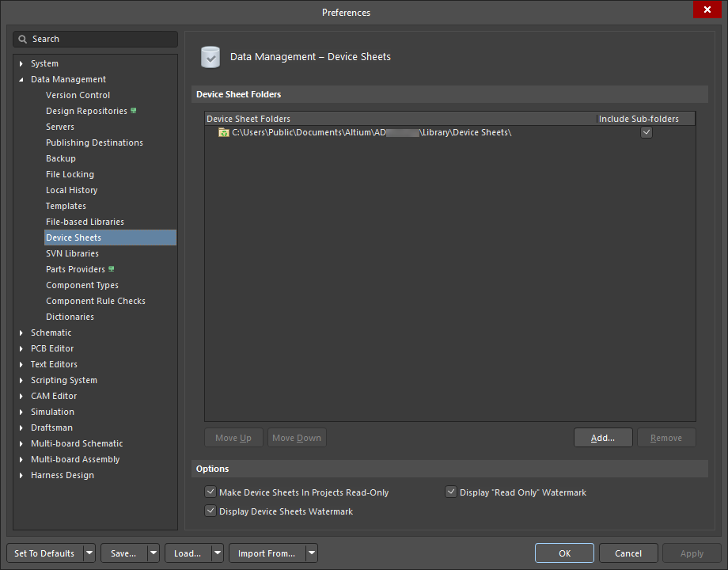Click the Cancel button
The width and height of the screenshot is (728, 570).
[x=628, y=553]
